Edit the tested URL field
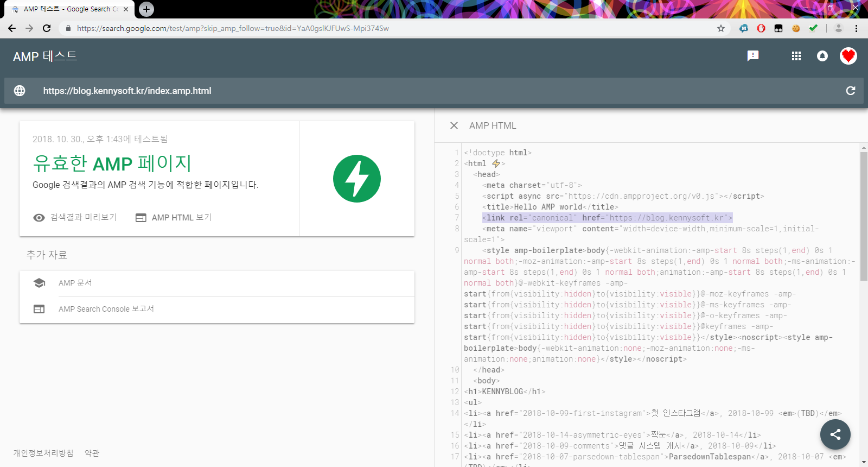The height and width of the screenshot is (467, 868). 434,91
